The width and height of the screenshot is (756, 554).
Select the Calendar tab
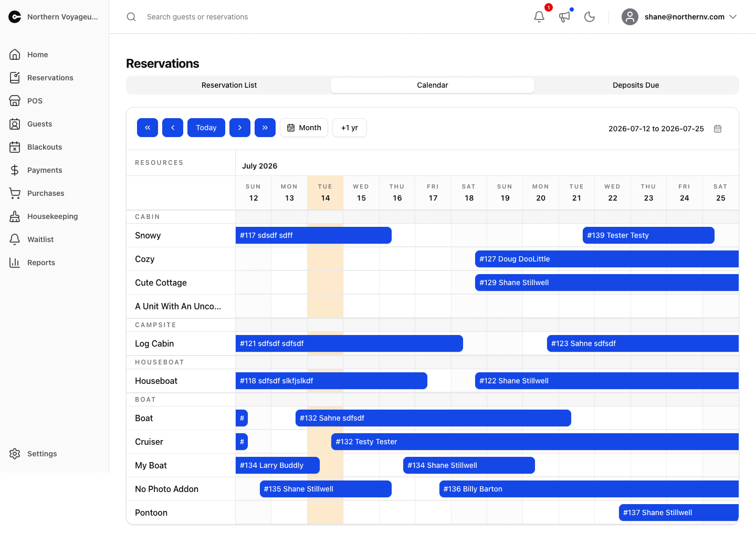(433, 85)
